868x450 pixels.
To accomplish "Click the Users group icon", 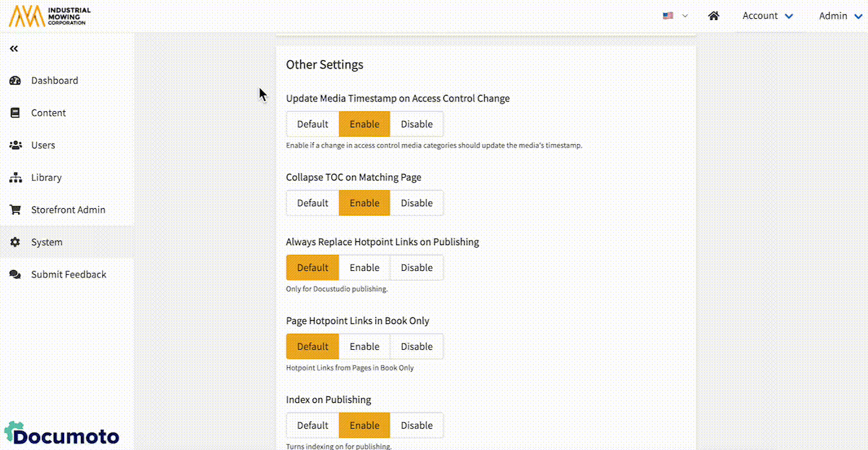I will 16,145.
